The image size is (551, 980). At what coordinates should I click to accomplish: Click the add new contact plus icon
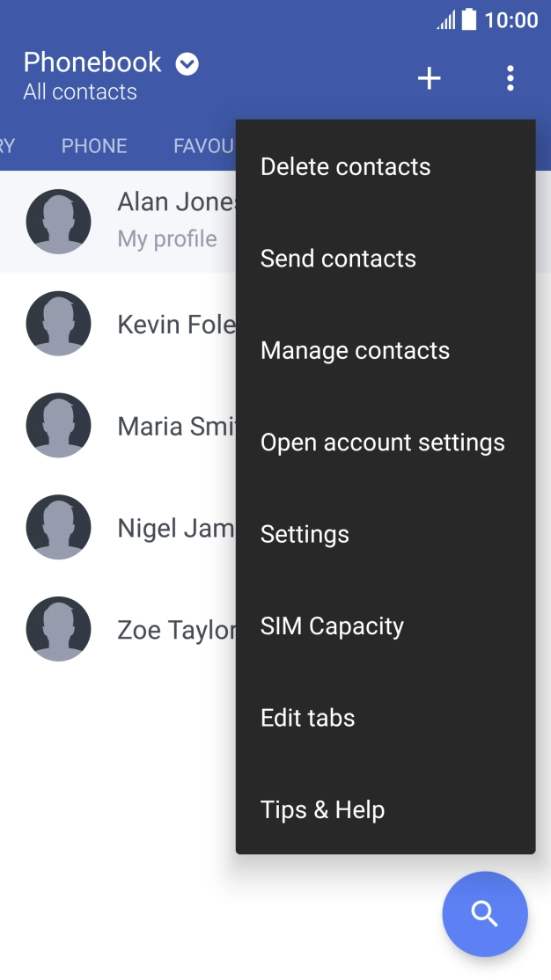[x=429, y=78]
